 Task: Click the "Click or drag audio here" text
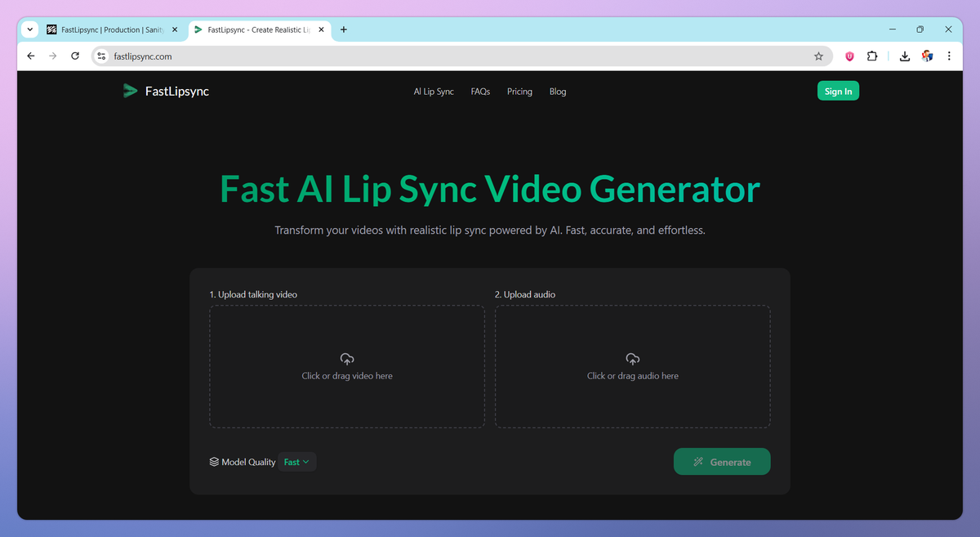coord(633,376)
